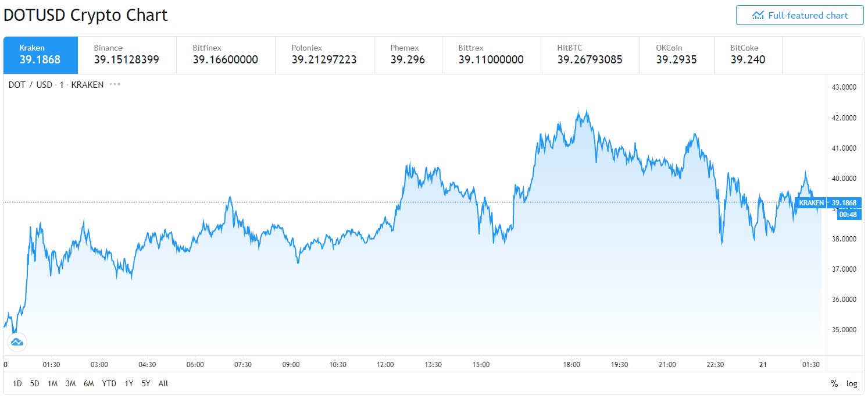Show the 1M time range

click(52, 383)
